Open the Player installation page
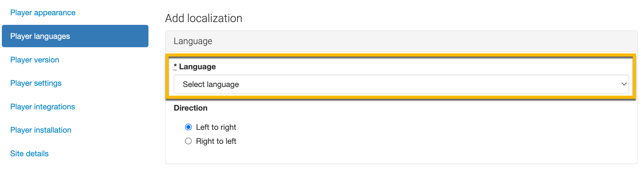Image resolution: width=644 pixels, height=169 pixels. tap(41, 130)
